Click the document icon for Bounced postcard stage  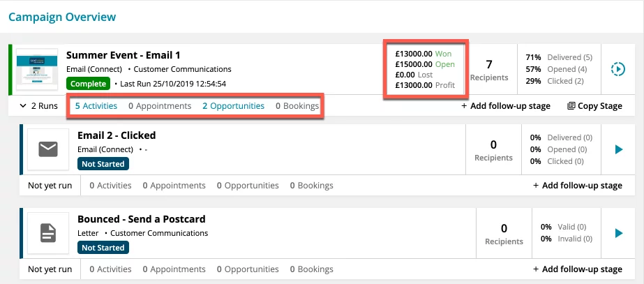(x=48, y=233)
